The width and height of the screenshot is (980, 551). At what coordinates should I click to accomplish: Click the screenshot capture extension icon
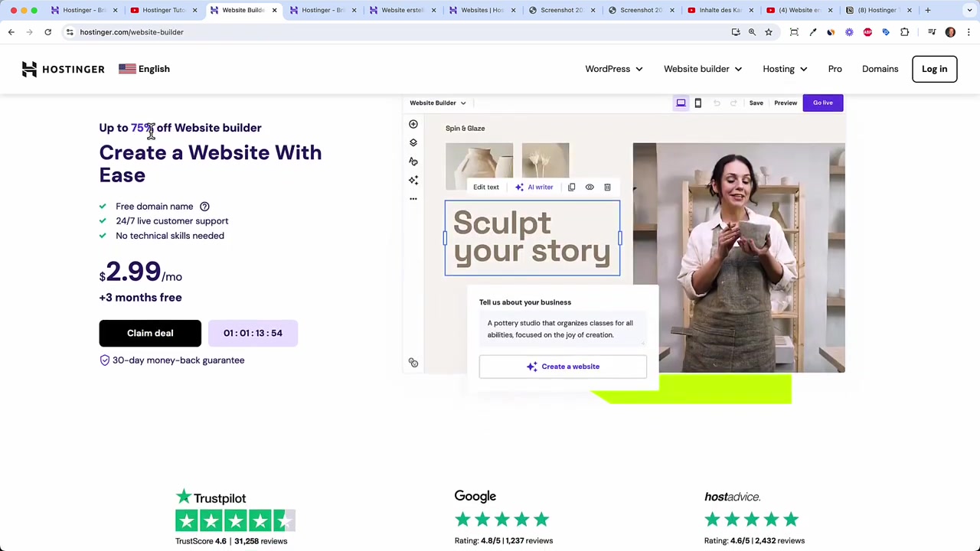coord(794,32)
